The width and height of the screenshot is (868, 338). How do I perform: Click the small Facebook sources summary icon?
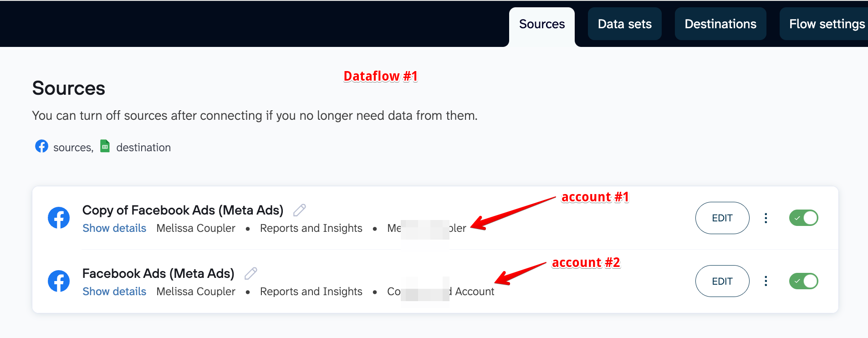[x=41, y=146]
